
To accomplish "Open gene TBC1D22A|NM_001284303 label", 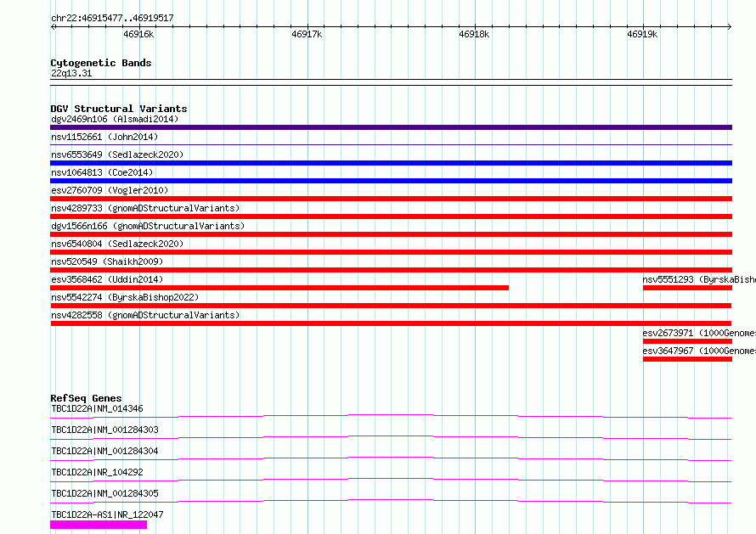I will point(104,430).
